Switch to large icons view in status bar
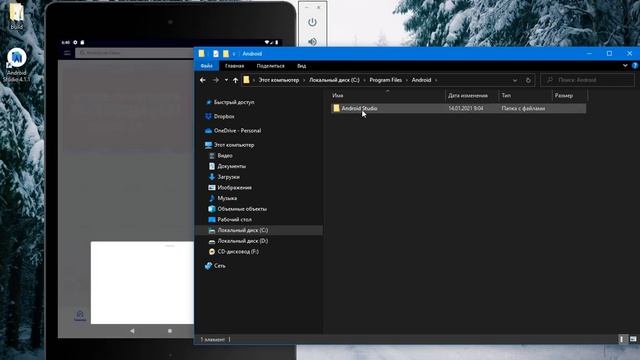Image resolution: width=640 pixels, height=360 pixels. (x=633, y=339)
